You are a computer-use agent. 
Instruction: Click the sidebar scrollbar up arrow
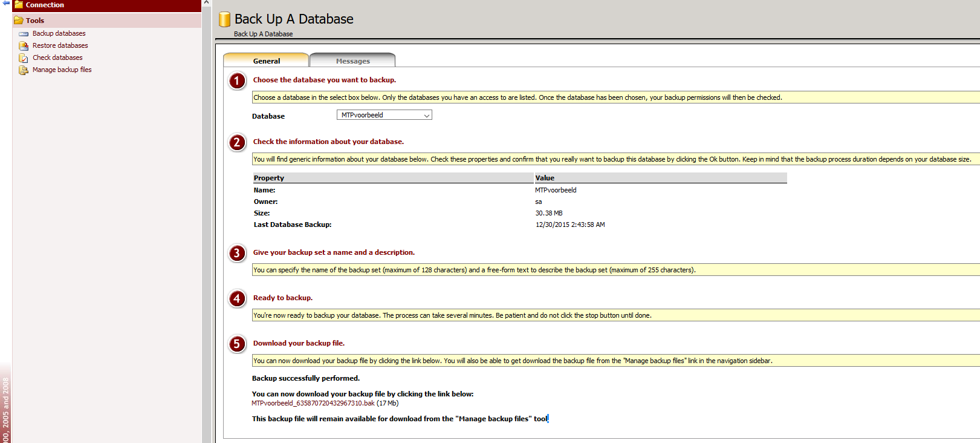pyautogui.click(x=206, y=3)
